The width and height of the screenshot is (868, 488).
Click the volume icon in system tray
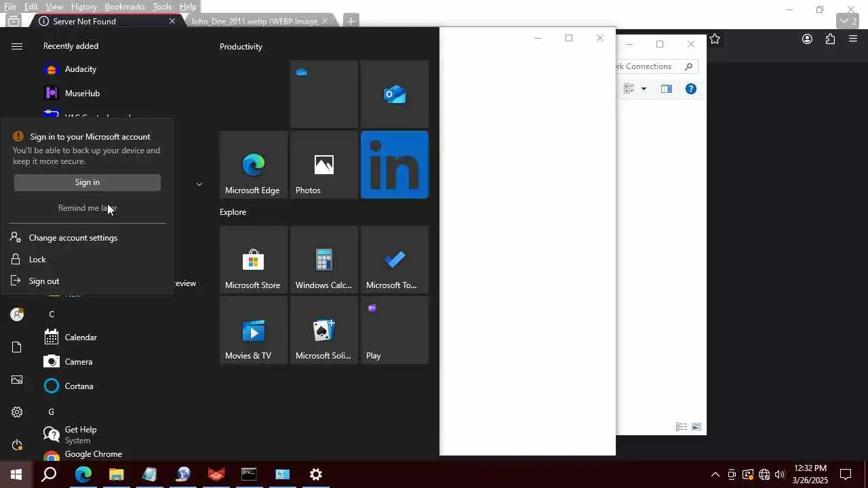coord(780,474)
